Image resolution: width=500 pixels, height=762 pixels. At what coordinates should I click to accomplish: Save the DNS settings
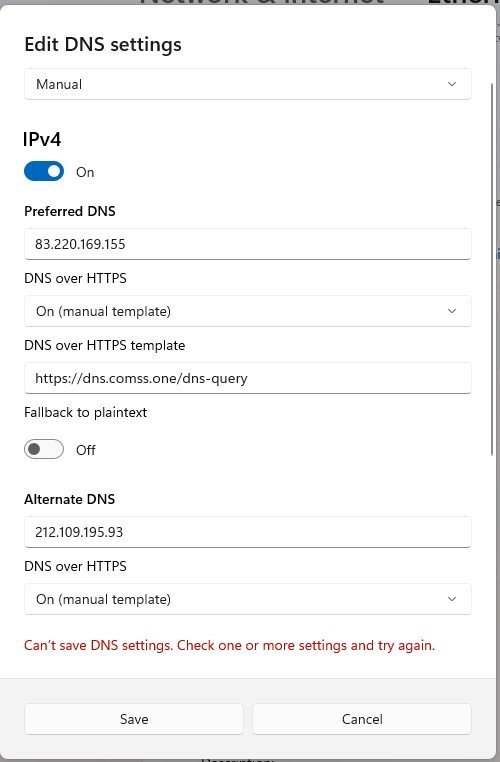click(x=134, y=719)
